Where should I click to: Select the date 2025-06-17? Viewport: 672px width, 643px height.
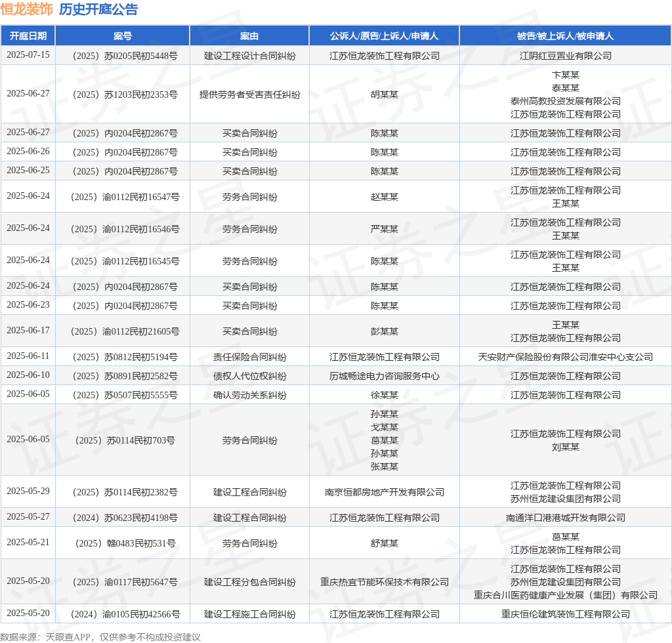(28, 330)
